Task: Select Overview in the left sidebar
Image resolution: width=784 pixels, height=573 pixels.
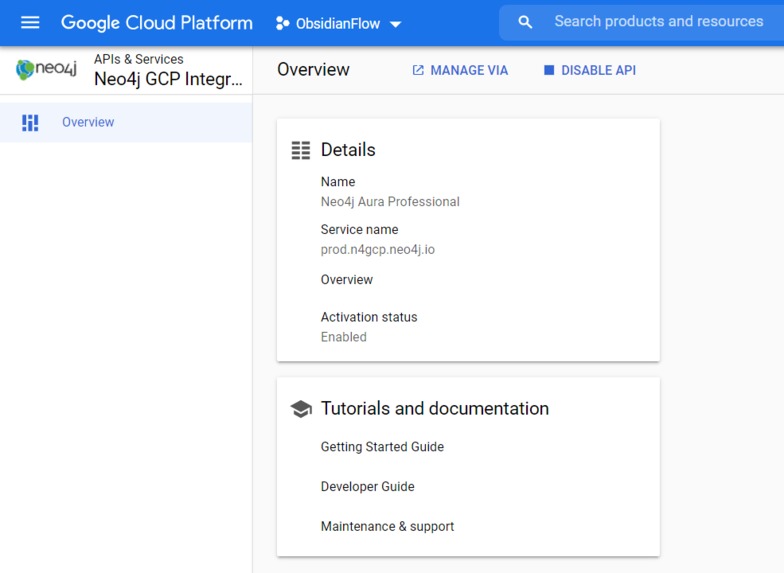Action: click(126, 122)
